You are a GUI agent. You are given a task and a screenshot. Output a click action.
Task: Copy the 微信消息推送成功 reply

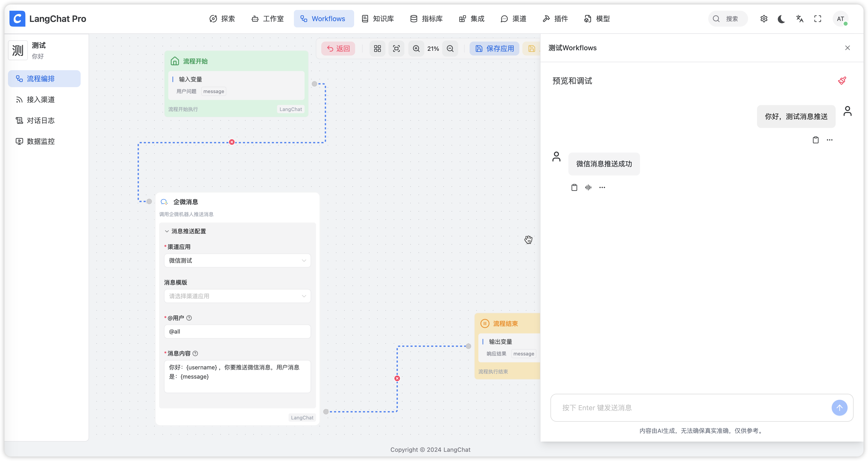574,187
